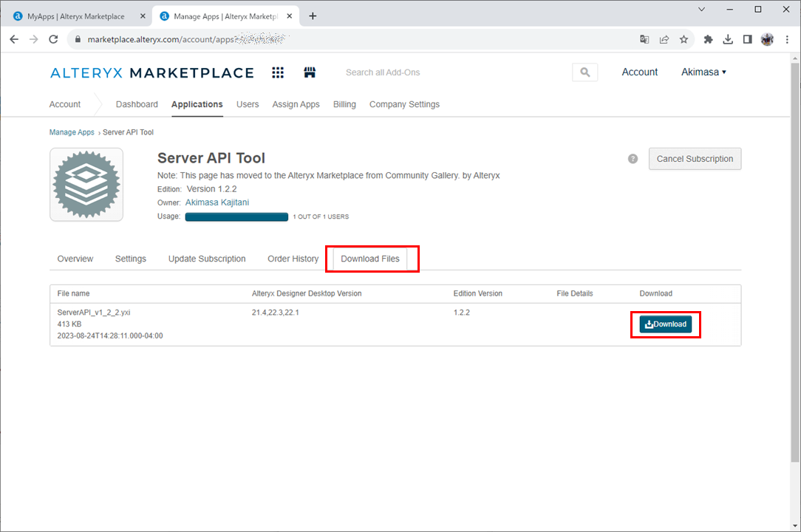Open the Order History tab

(293, 259)
